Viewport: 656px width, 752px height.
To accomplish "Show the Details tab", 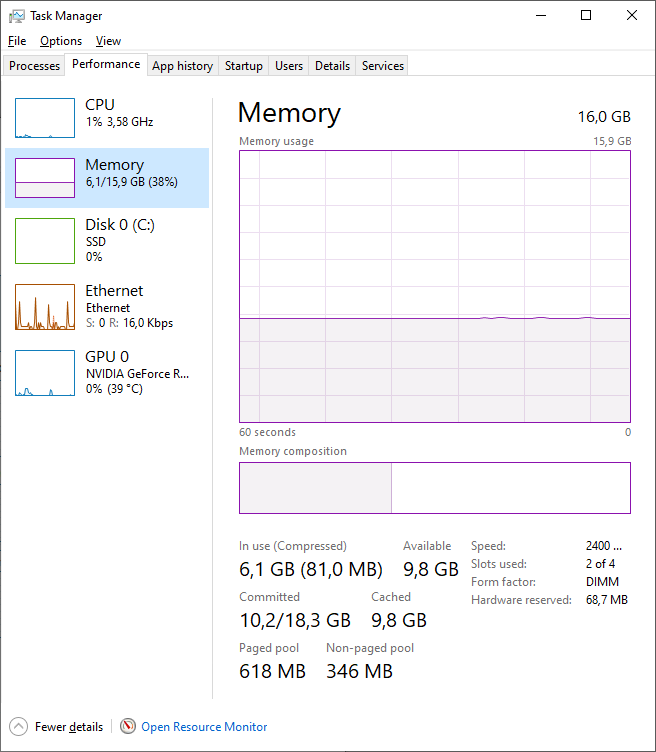I will point(332,66).
